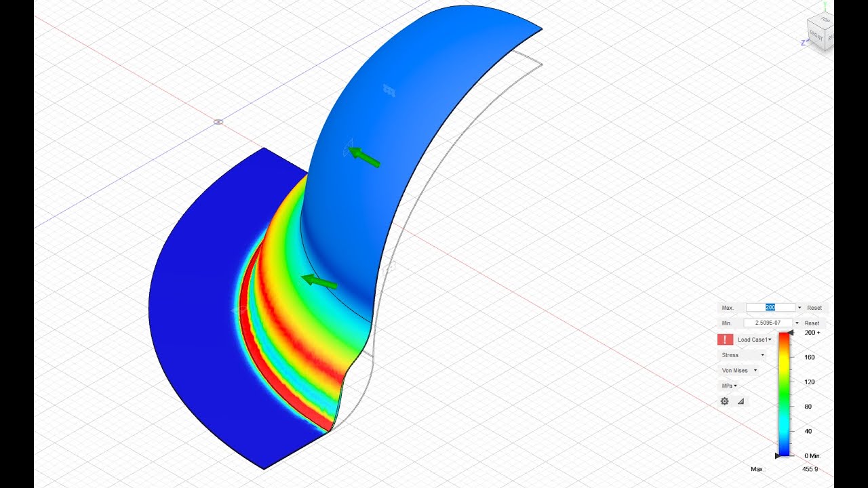Click the 120 legend label
Screen dimensions: 868x488
tap(809, 382)
